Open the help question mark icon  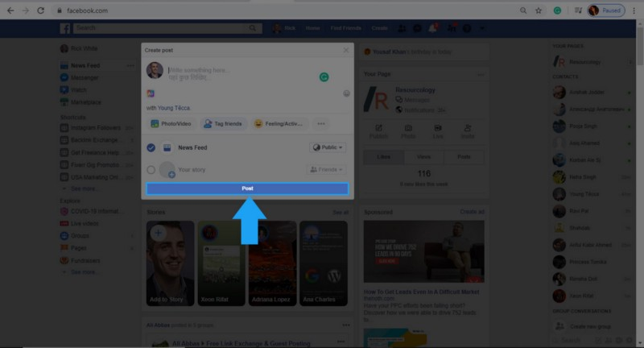coord(467,28)
